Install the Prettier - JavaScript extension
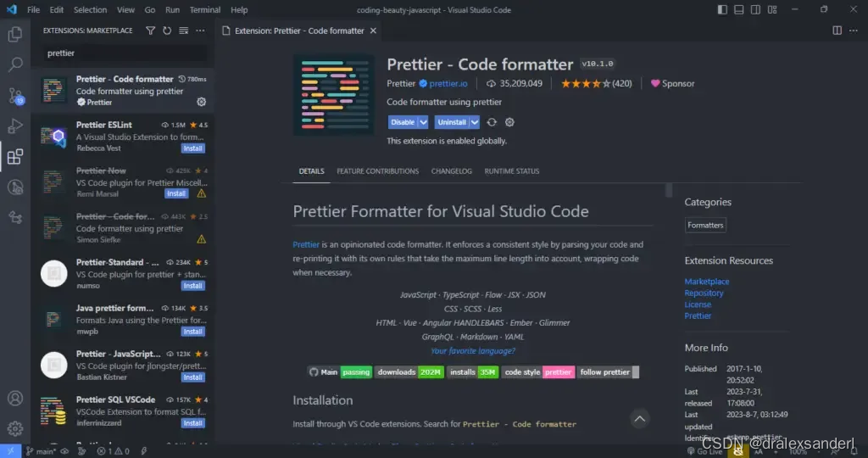Screen dimensions: 868x458 point(192,377)
